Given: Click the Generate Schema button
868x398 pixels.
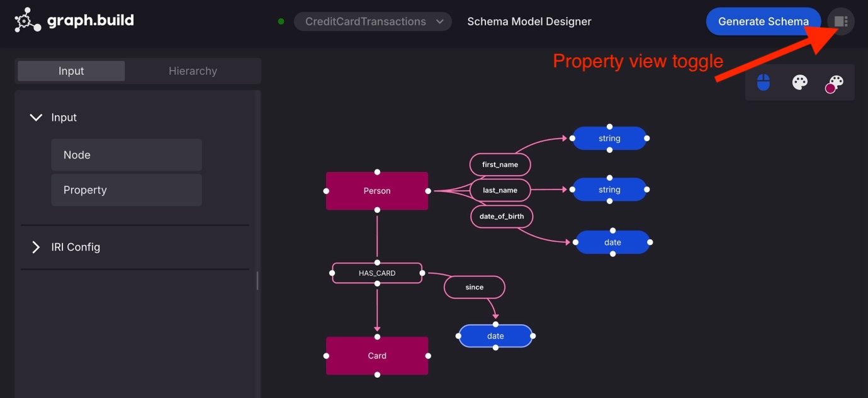Looking at the screenshot, I should [763, 21].
